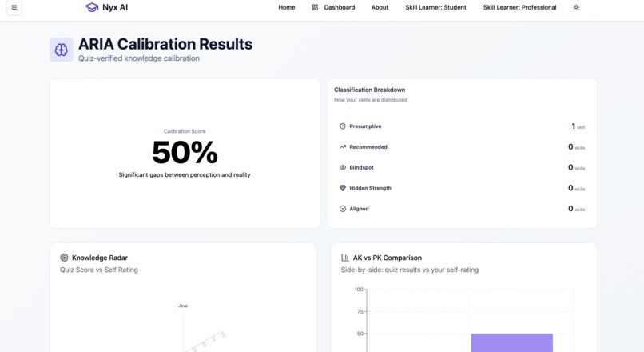Click the Nyx AI brand name
This screenshot has width=644, height=352.
click(x=115, y=7)
